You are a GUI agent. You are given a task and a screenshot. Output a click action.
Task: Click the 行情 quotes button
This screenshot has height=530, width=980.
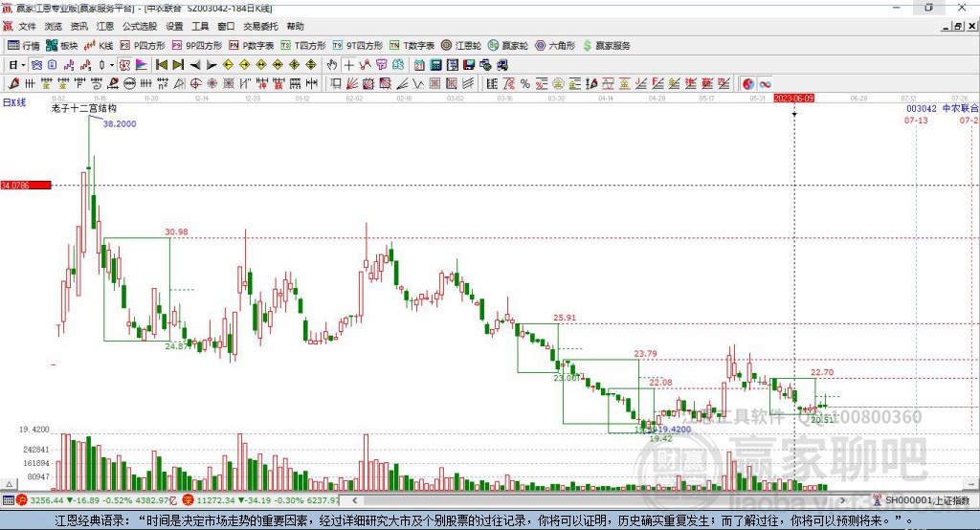pos(23,46)
